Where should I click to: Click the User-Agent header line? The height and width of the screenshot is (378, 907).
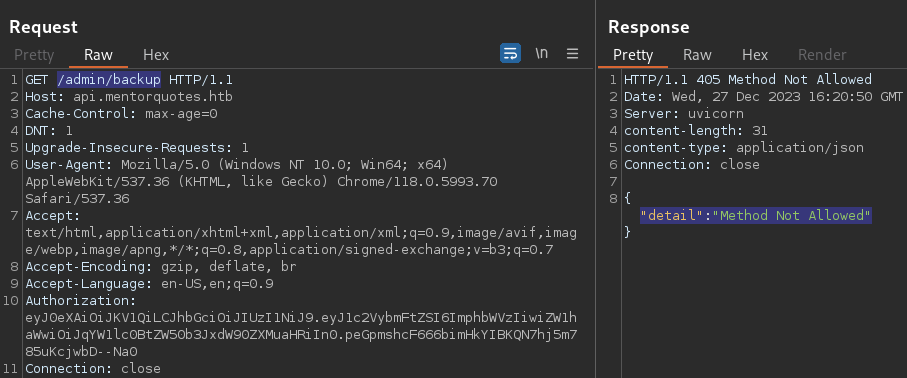point(261,182)
